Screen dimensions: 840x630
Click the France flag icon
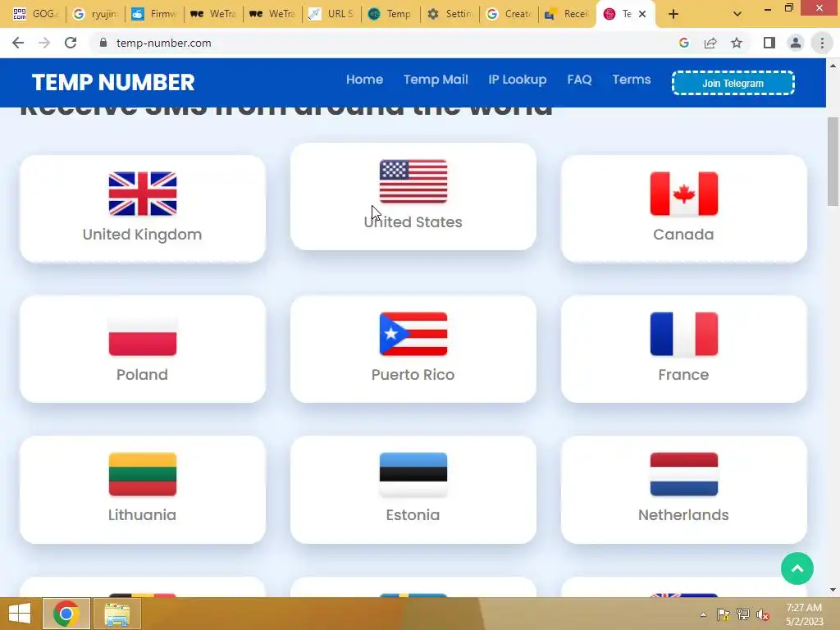683,334
